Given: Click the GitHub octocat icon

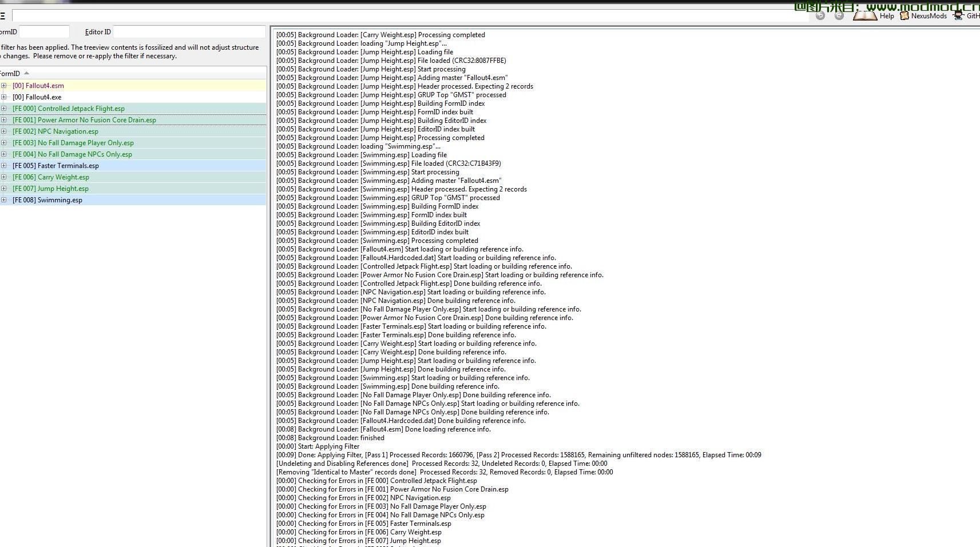Looking at the screenshot, I should [958, 15].
